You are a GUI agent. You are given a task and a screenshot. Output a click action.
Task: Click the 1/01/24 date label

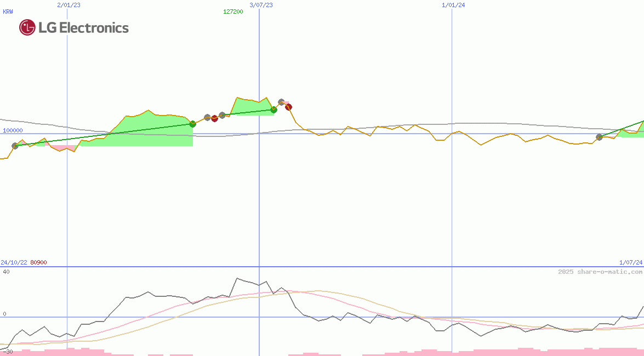[x=453, y=5]
